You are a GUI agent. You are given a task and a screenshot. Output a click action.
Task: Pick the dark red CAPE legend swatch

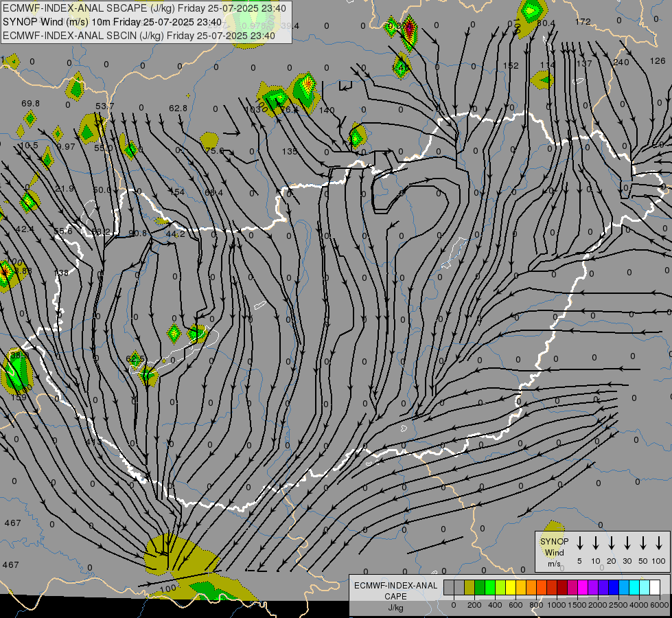(x=562, y=587)
